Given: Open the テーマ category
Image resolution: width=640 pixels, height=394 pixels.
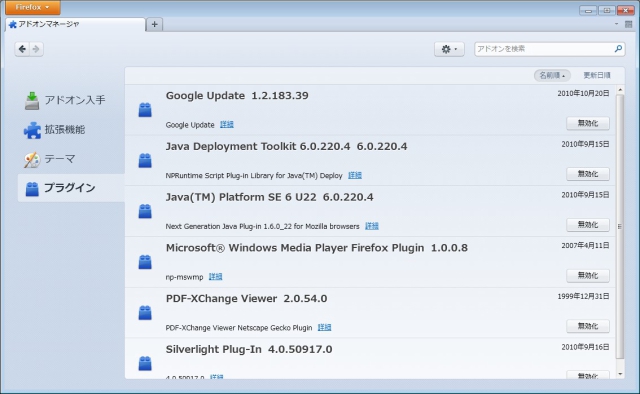Looking at the screenshot, I should 71,159.
